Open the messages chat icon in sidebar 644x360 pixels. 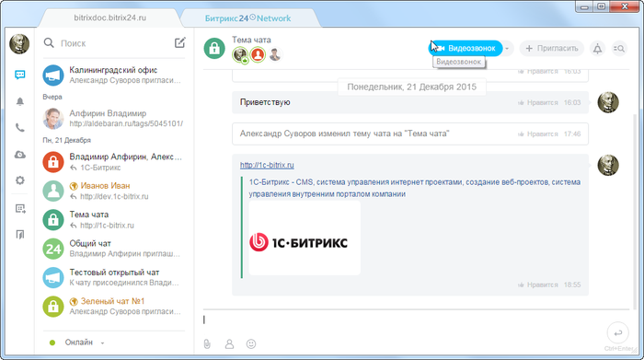point(19,75)
